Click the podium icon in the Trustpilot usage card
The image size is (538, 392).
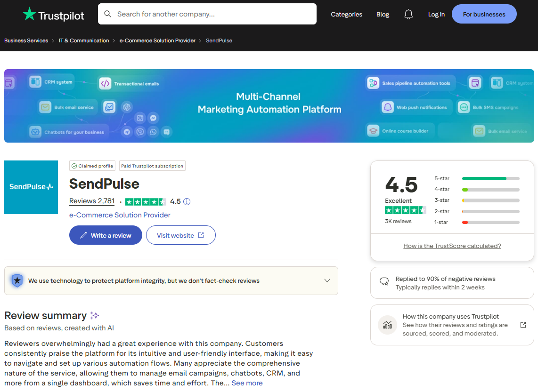click(387, 325)
